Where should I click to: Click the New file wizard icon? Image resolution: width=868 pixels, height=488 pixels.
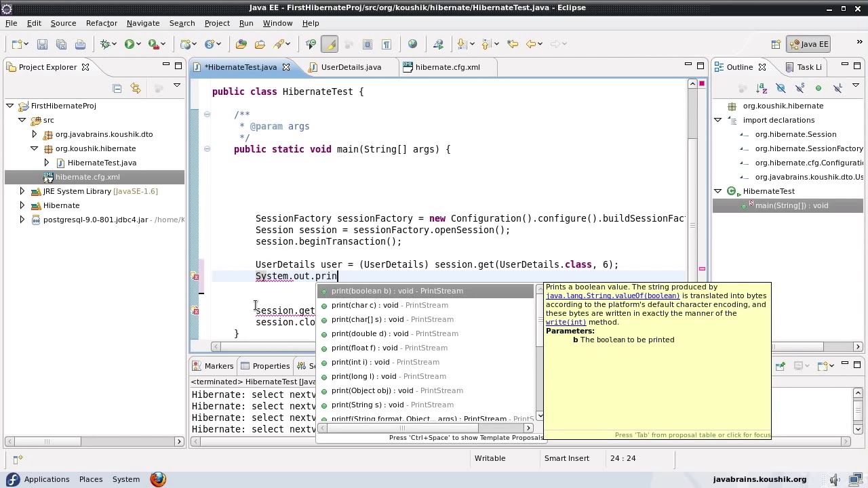click(x=16, y=44)
